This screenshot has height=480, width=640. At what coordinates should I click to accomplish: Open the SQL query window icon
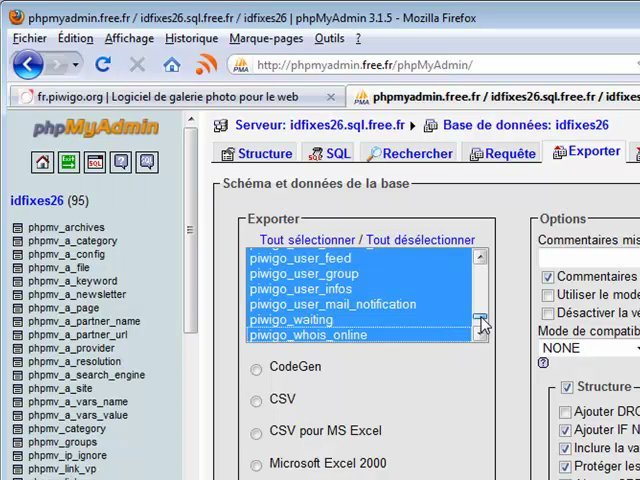[x=94, y=162]
